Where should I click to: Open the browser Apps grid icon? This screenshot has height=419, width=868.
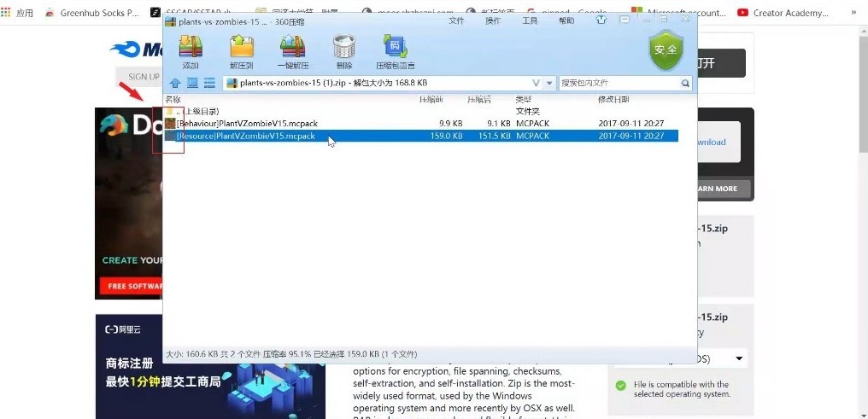tap(5, 12)
